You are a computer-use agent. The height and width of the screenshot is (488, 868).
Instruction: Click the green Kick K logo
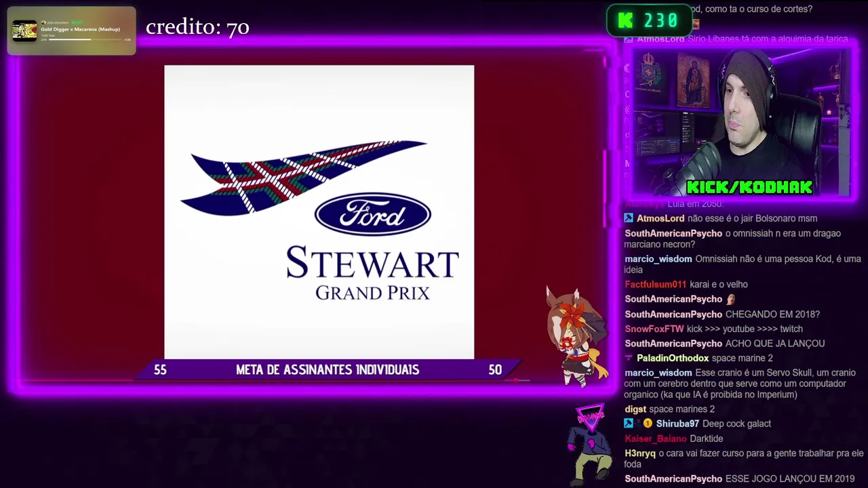[x=626, y=21]
